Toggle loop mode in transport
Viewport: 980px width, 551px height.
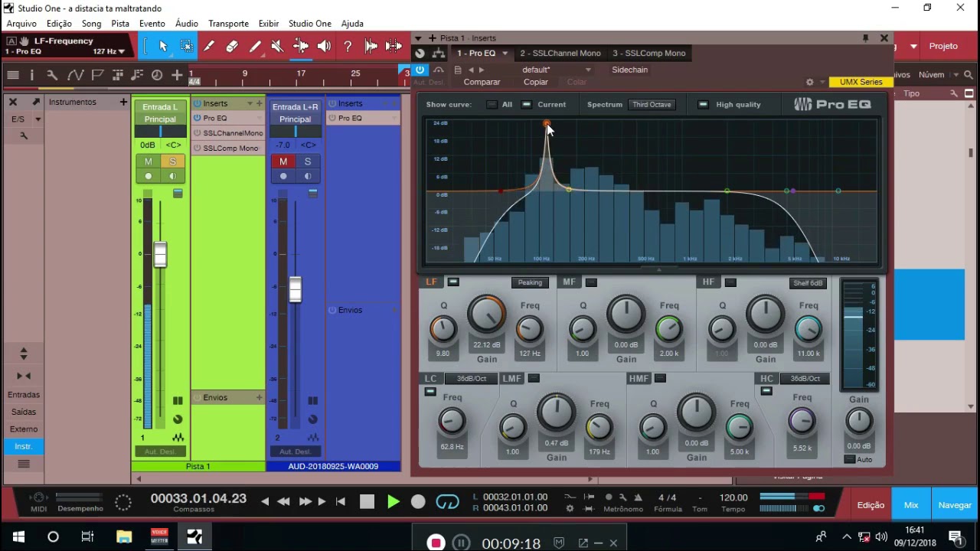tap(447, 502)
